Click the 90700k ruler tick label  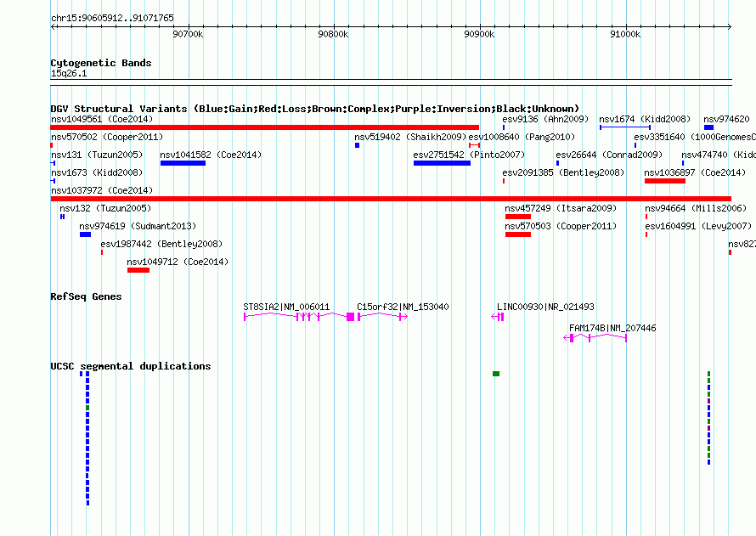188,34
